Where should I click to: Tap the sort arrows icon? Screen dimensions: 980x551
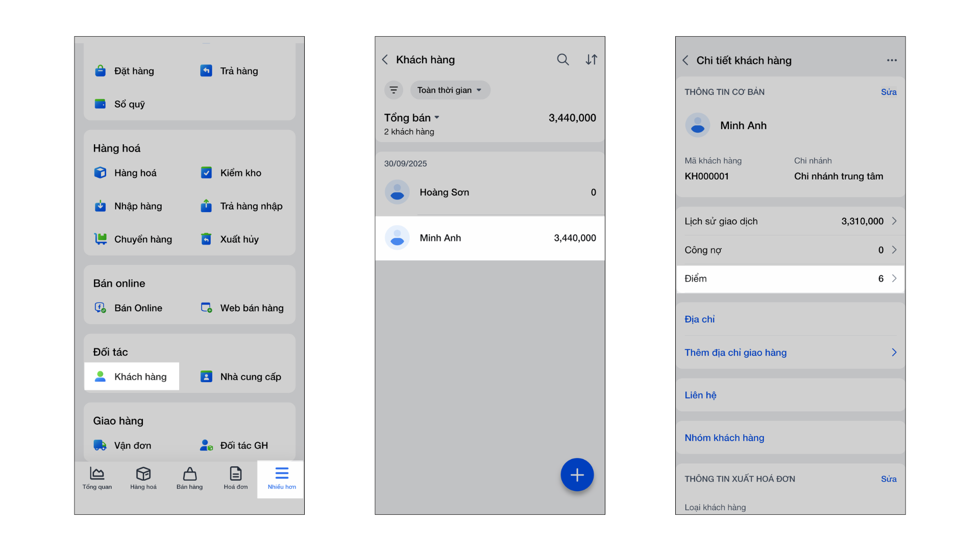pos(591,60)
